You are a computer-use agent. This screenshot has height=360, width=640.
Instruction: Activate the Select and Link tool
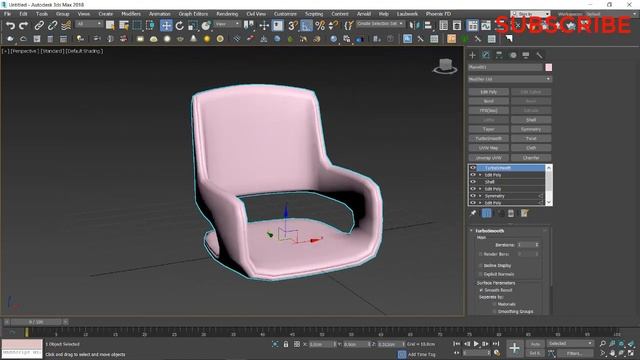click(x=39, y=26)
